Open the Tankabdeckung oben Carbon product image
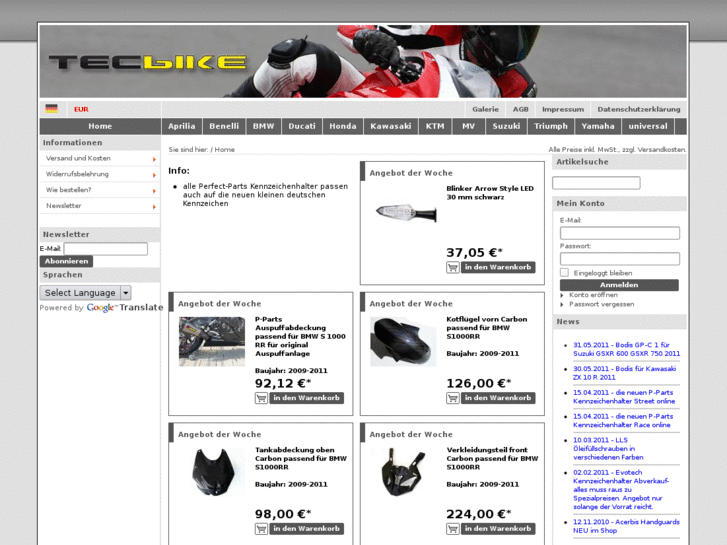The image size is (727, 545). pos(212,472)
